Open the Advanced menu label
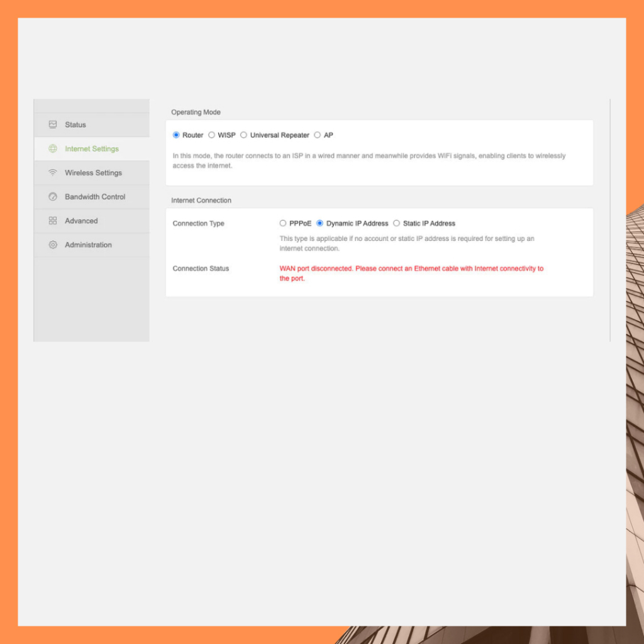Screen dimensions: 644x644 pyautogui.click(x=81, y=221)
